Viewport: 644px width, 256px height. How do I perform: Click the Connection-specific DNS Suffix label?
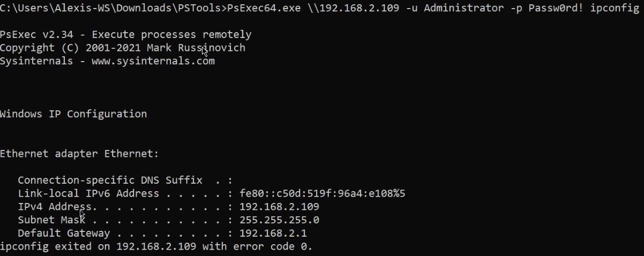tap(110, 180)
